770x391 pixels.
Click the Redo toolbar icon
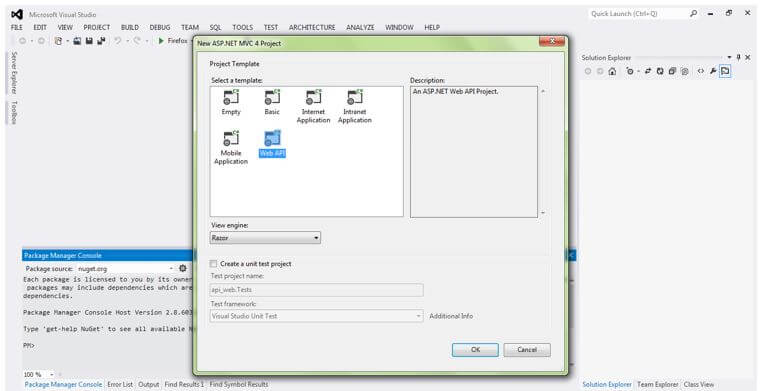coord(138,41)
